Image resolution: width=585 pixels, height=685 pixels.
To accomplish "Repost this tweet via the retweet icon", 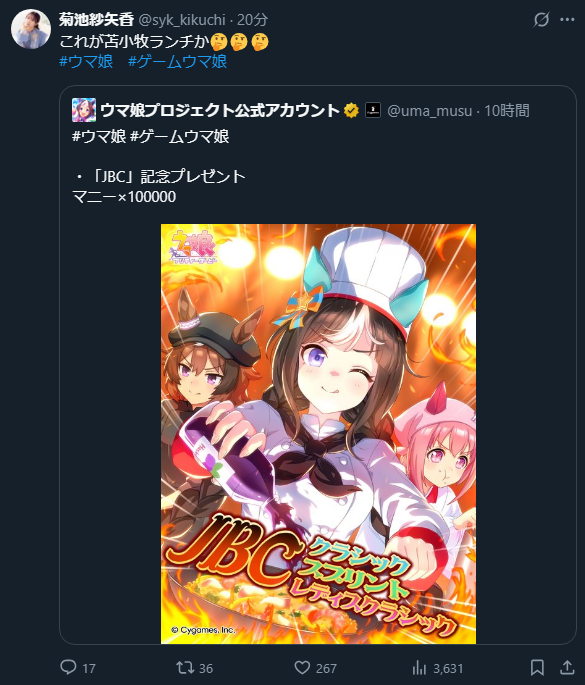I will pyautogui.click(x=185, y=668).
